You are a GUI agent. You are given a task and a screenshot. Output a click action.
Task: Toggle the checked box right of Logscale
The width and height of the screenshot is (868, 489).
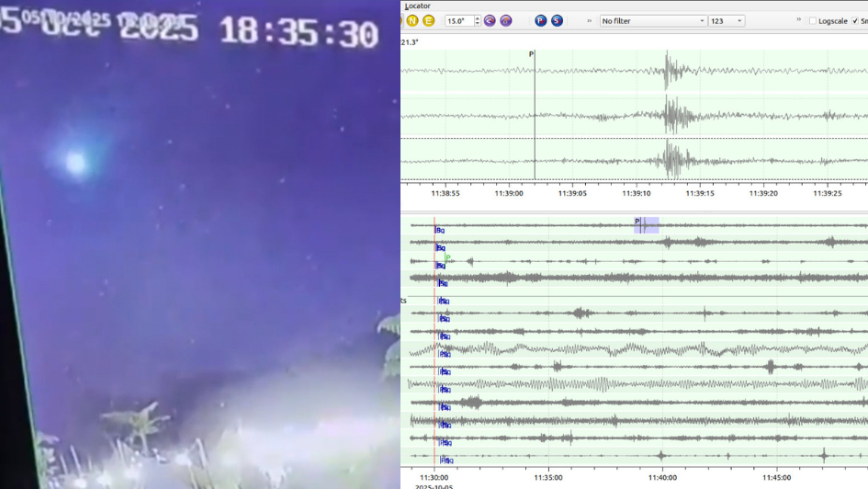point(855,20)
